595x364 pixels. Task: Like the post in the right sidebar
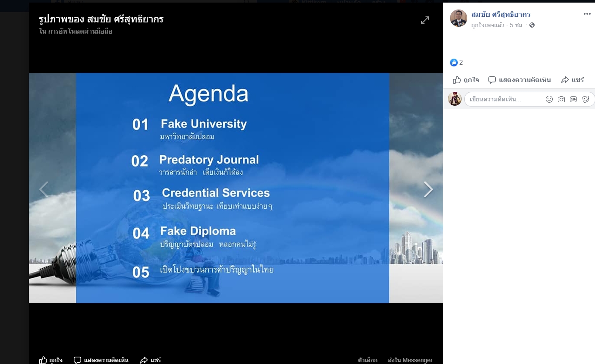466,80
